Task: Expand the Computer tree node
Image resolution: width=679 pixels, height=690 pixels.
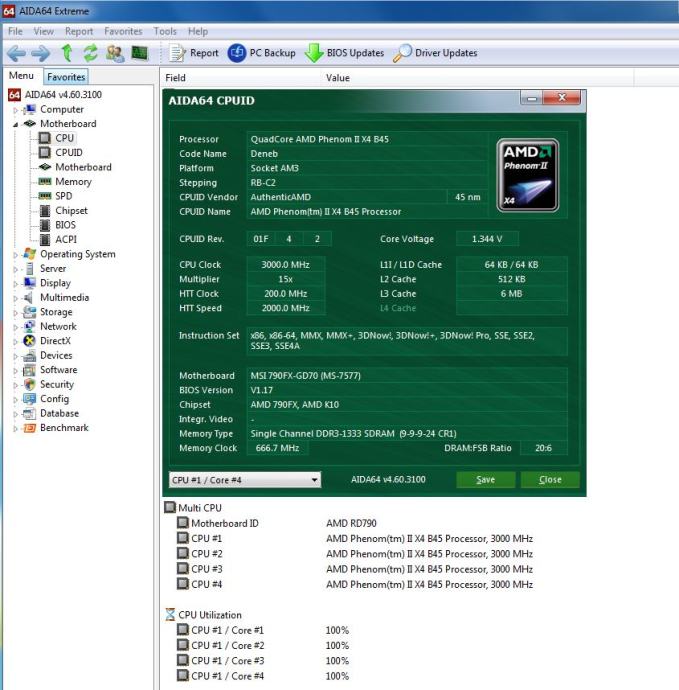Action: pos(15,110)
